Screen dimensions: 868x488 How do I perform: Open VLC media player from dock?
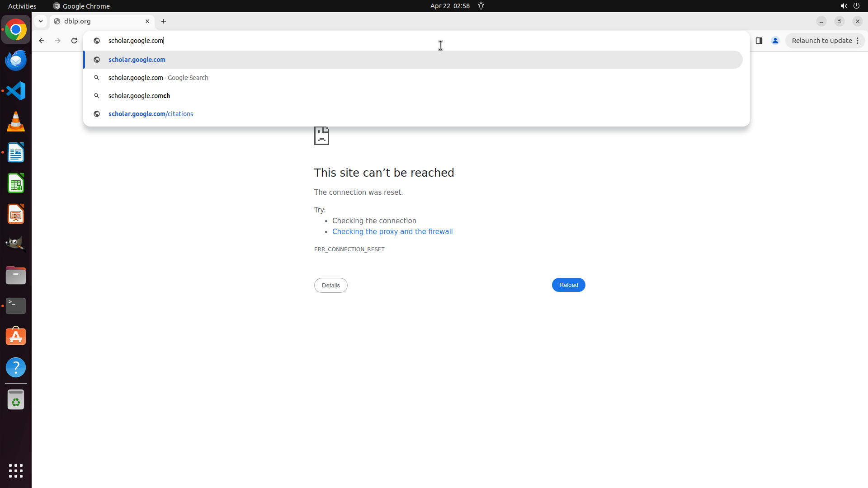click(x=16, y=122)
